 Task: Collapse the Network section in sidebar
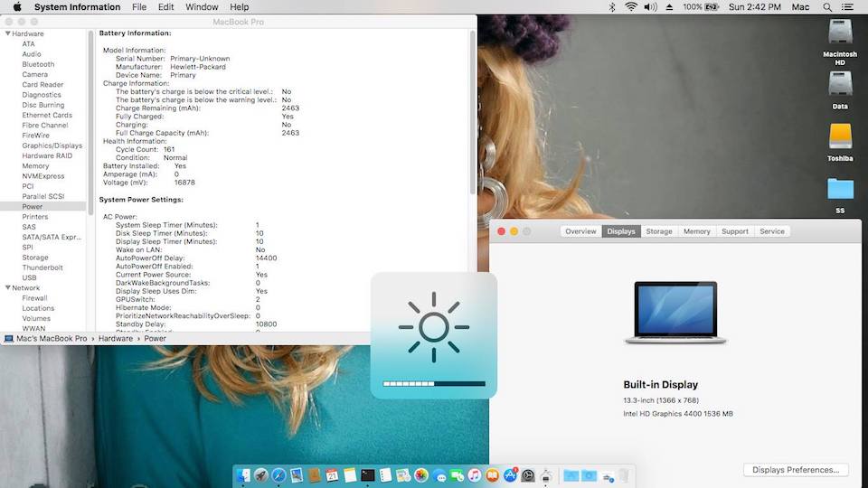pyautogui.click(x=8, y=287)
